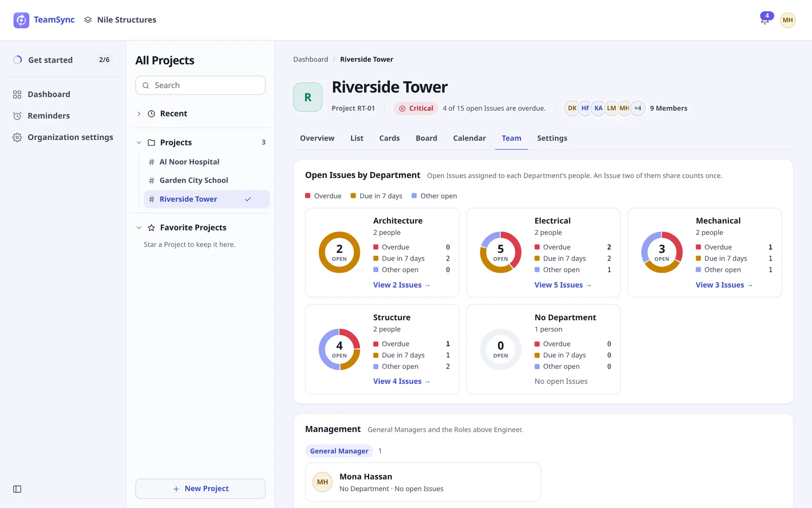Click the Critical status badge
This screenshot has width=812, height=508.
pyautogui.click(x=415, y=108)
